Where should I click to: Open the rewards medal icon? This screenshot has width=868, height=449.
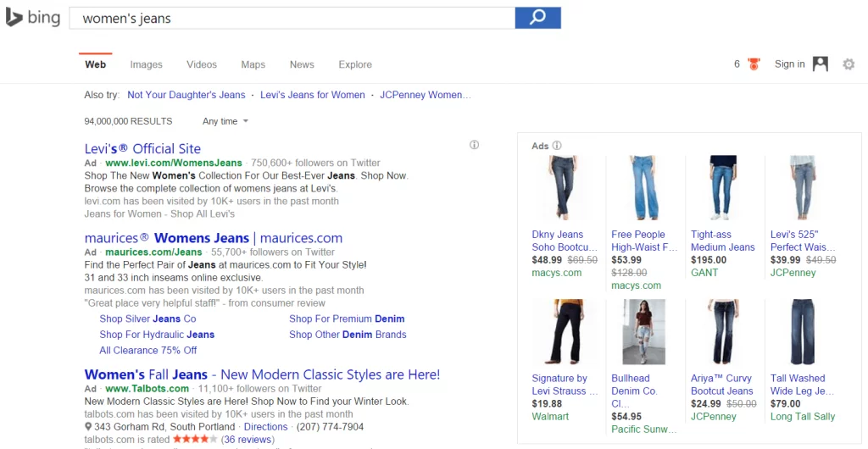753,64
